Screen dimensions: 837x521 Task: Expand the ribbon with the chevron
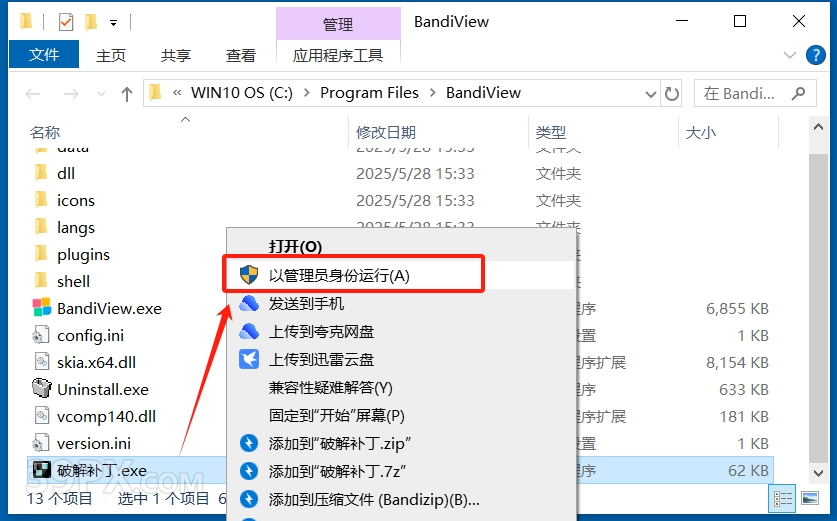point(789,54)
